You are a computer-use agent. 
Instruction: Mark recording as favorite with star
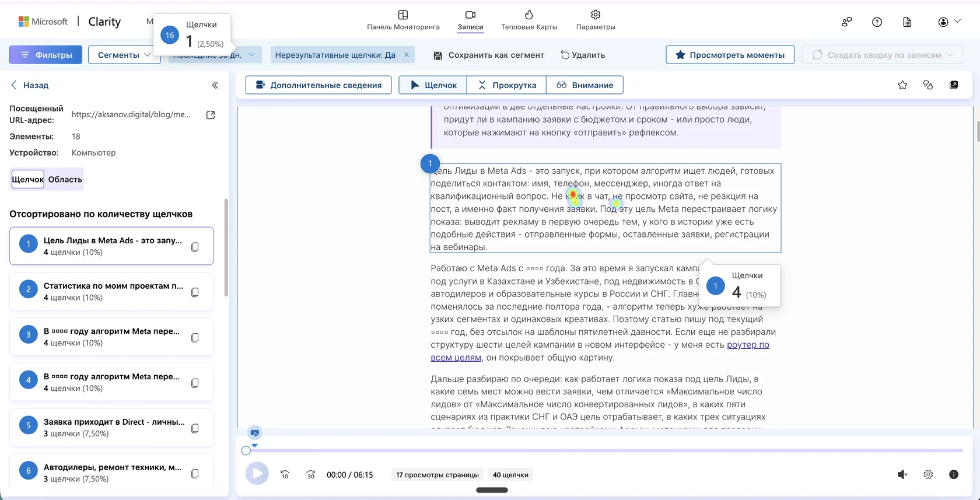coord(902,85)
